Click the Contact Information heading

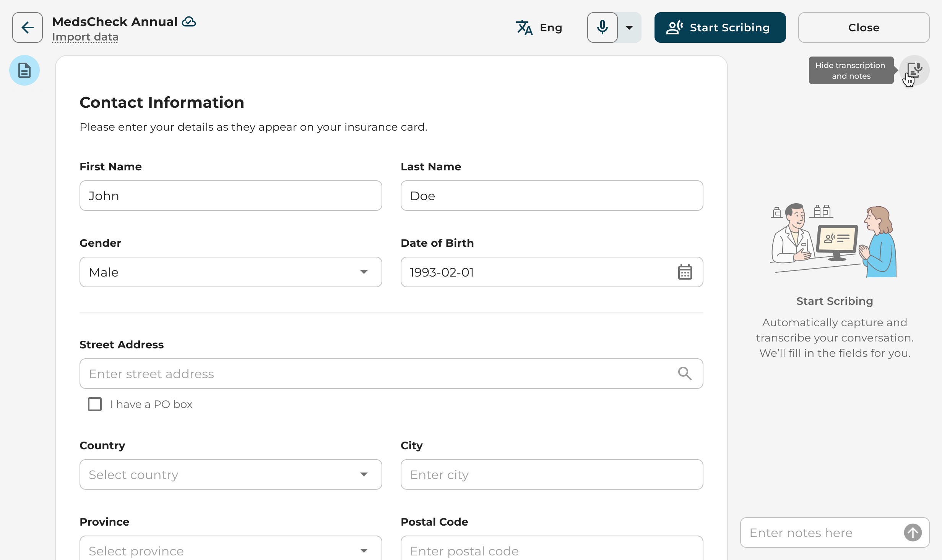tap(162, 102)
